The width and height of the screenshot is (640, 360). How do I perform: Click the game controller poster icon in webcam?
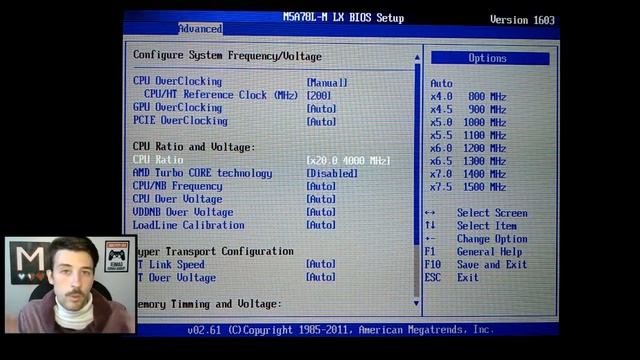coord(117,256)
